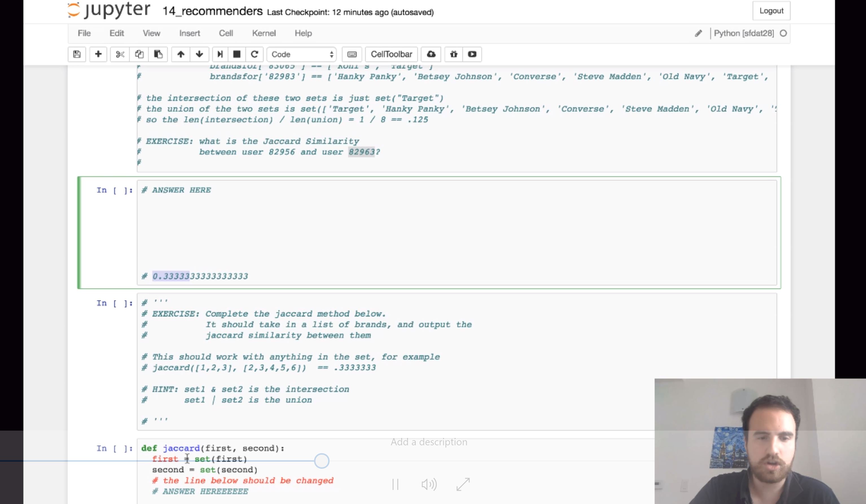This screenshot has height=504, width=866.
Task: Click the Logout button
Action: [771, 11]
